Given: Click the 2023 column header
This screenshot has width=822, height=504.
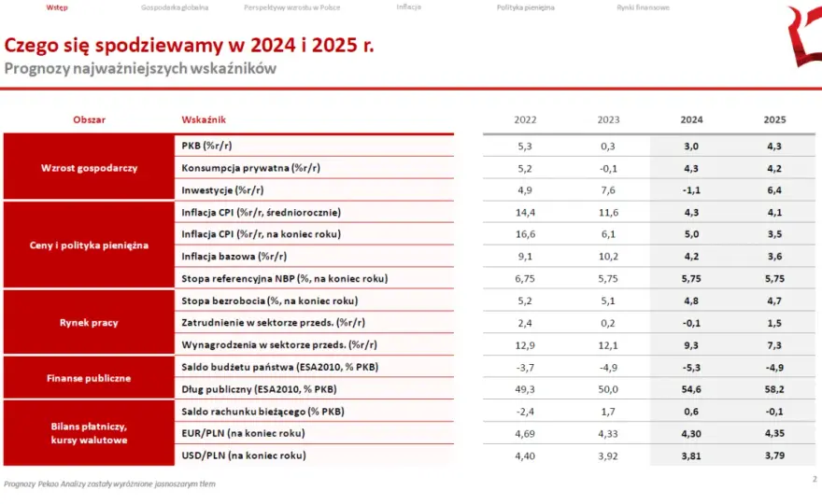Looking at the screenshot, I should click(608, 119).
